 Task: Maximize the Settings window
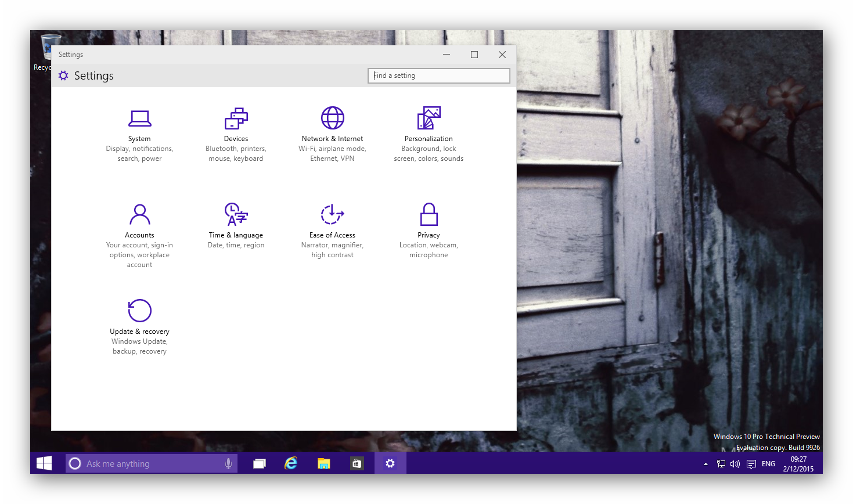click(x=474, y=55)
